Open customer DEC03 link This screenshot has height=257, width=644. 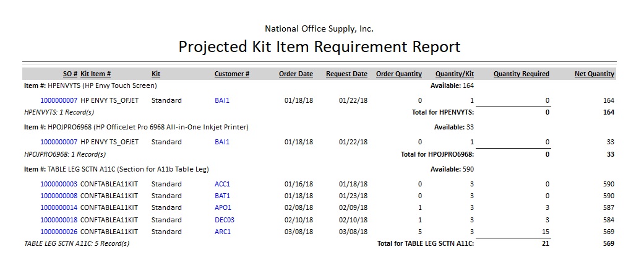pos(225,220)
